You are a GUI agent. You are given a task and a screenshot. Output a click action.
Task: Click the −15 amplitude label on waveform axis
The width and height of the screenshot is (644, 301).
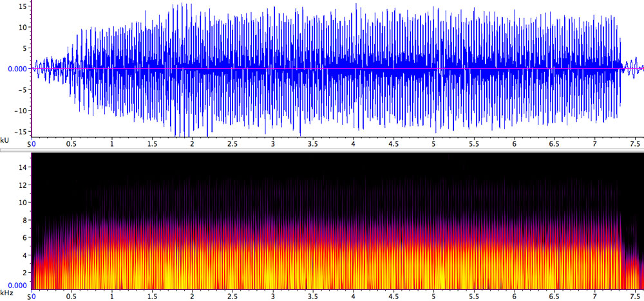[21, 132]
